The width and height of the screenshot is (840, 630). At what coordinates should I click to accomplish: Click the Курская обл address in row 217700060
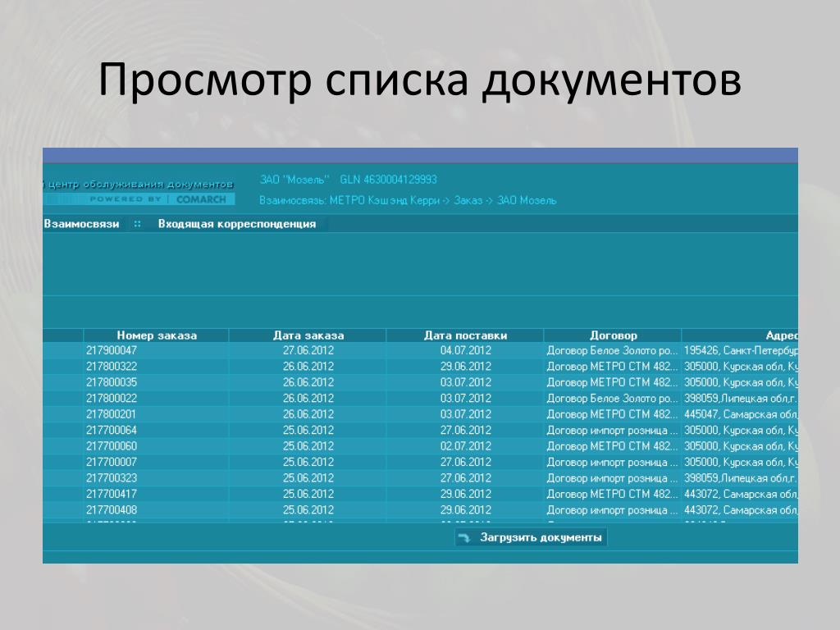(x=741, y=446)
